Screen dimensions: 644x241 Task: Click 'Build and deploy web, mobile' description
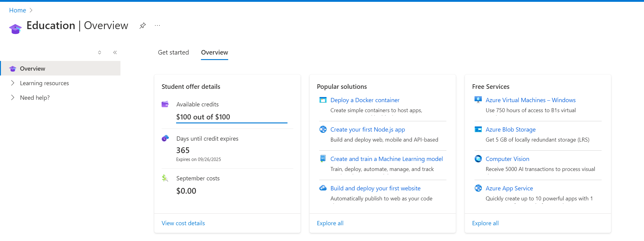(384, 140)
